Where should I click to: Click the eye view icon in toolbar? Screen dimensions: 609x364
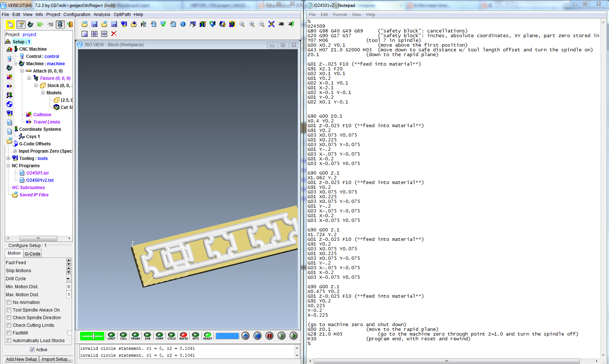281,24
